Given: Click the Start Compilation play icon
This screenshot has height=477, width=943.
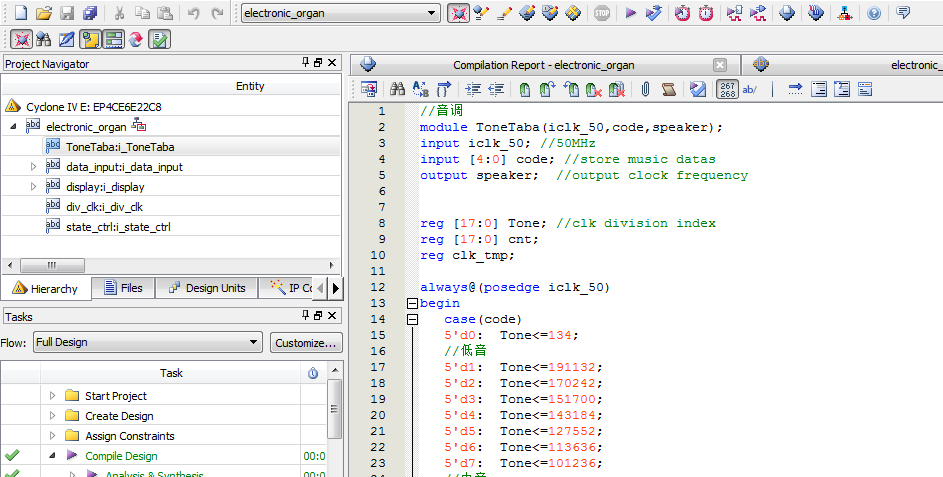Looking at the screenshot, I should 630,13.
